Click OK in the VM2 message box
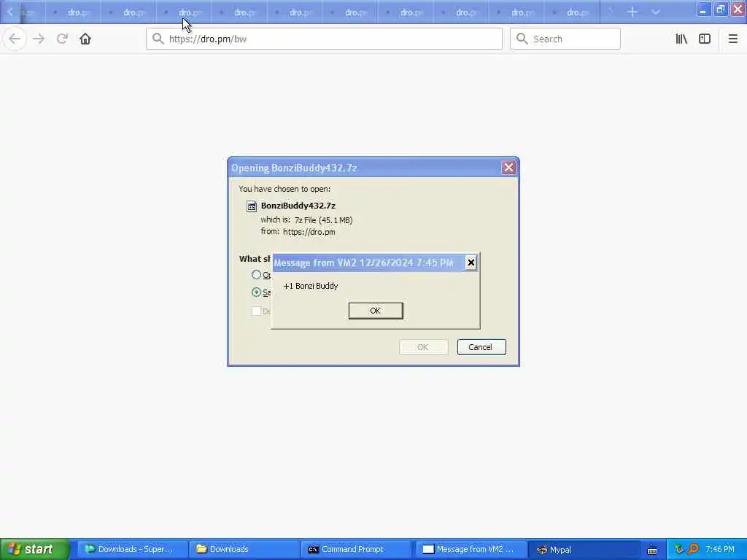 [x=376, y=311]
